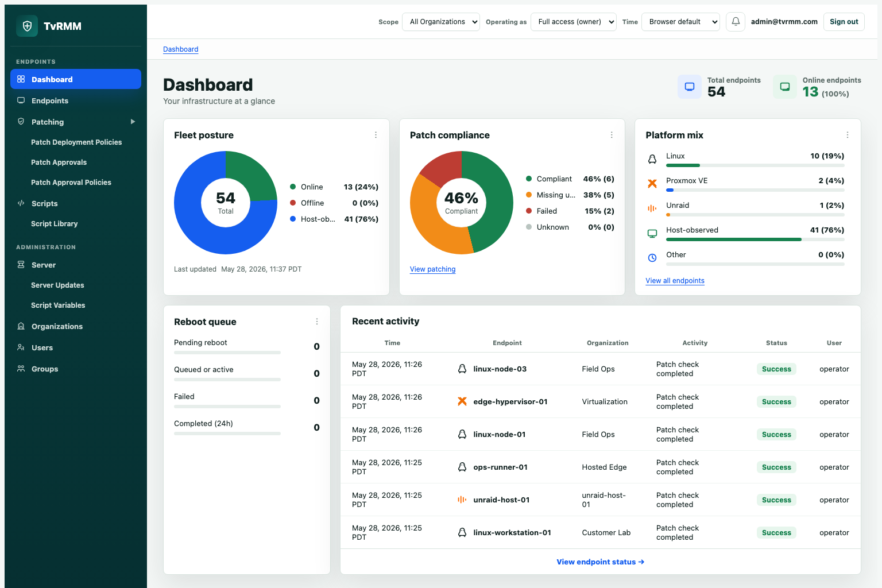Click the Linux icon beside linux-workstation-01

point(462,532)
